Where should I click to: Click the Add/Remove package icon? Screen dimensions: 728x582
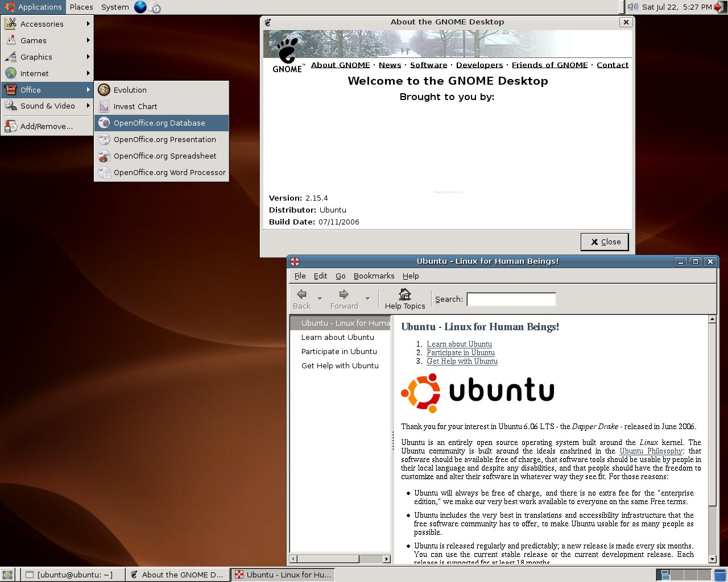point(11,126)
